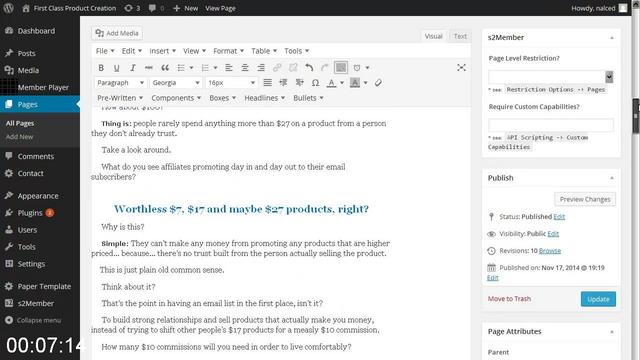Click the emoticons icon

(357, 68)
